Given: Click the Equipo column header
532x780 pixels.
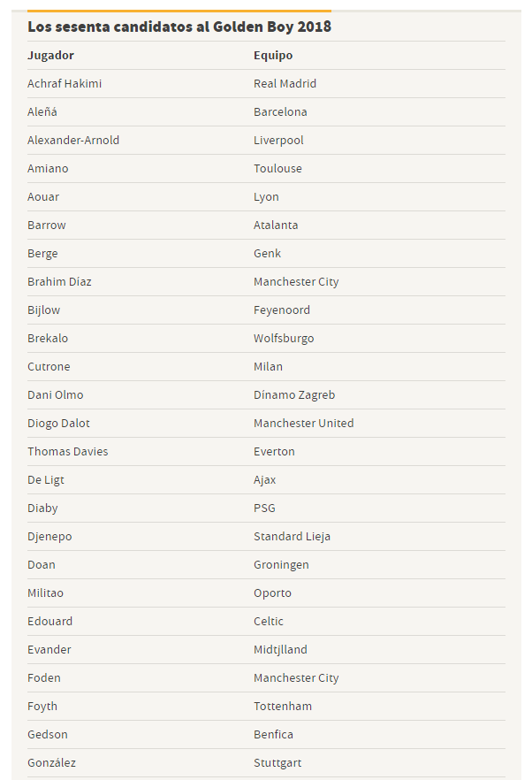Looking at the screenshot, I should click(273, 56).
